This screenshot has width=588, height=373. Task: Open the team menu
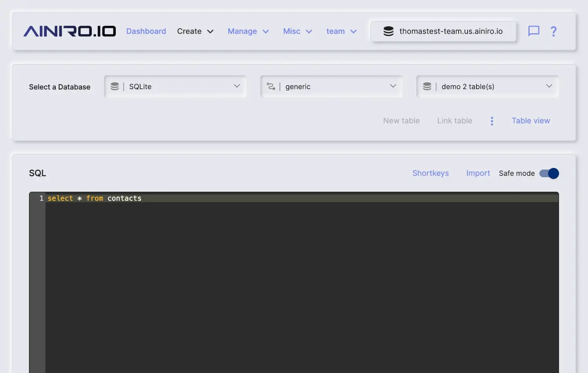click(x=341, y=31)
